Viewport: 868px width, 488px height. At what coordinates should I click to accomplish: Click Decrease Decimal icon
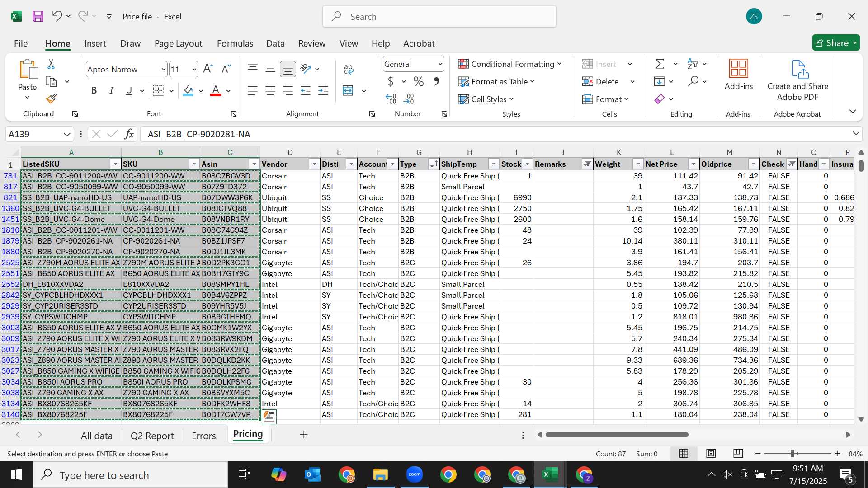[x=409, y=99]
